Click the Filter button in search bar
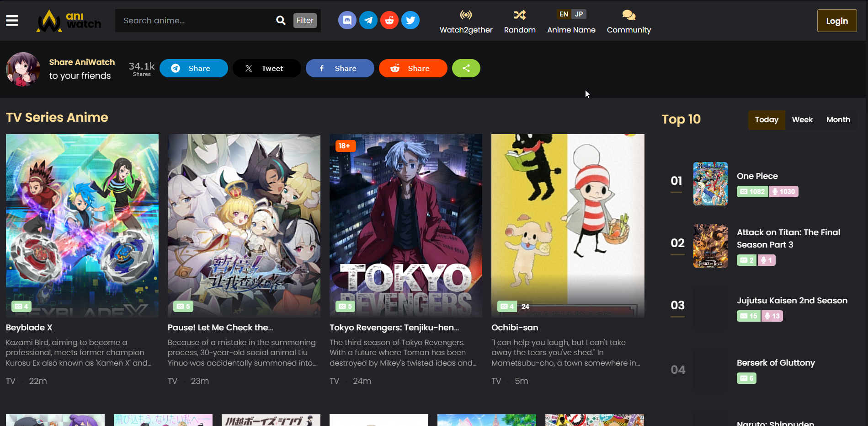The width and height of the screenshot is (868, 426). 305,21
